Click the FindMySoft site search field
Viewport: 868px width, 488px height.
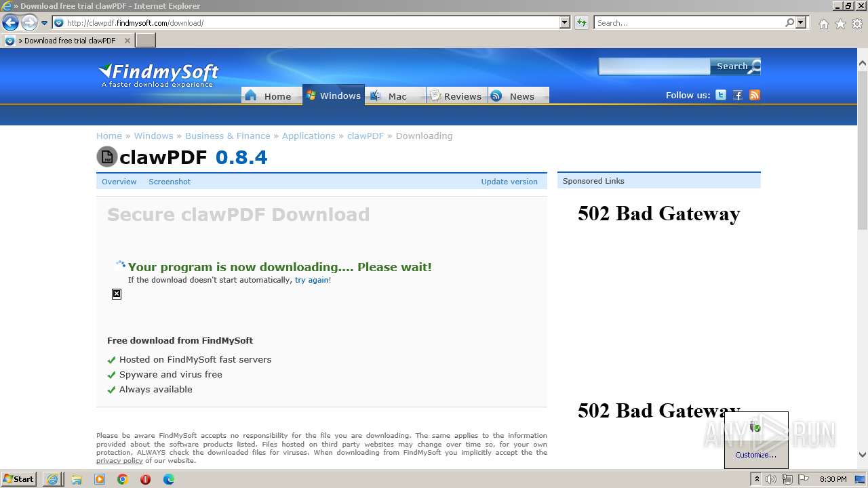tap(654, 66)
